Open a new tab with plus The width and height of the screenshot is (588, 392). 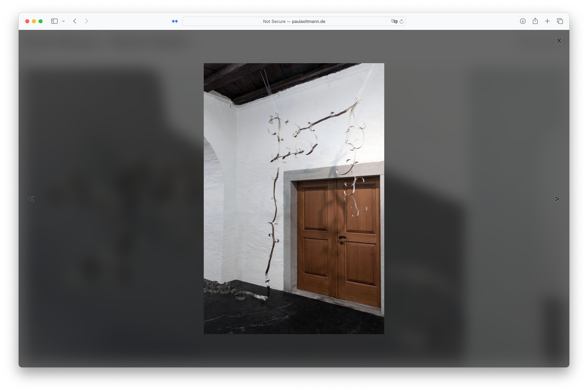click(547, 21)
